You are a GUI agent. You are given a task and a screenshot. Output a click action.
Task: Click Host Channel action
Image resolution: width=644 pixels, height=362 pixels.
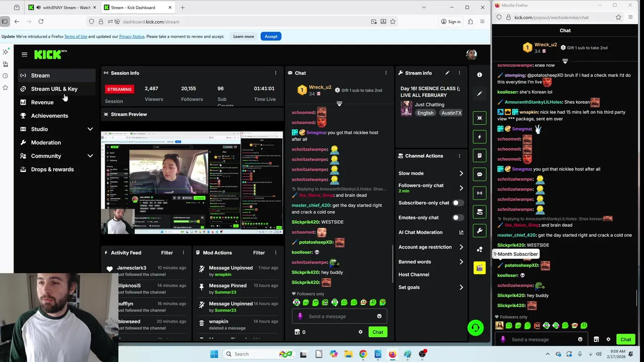click(414, 275)
